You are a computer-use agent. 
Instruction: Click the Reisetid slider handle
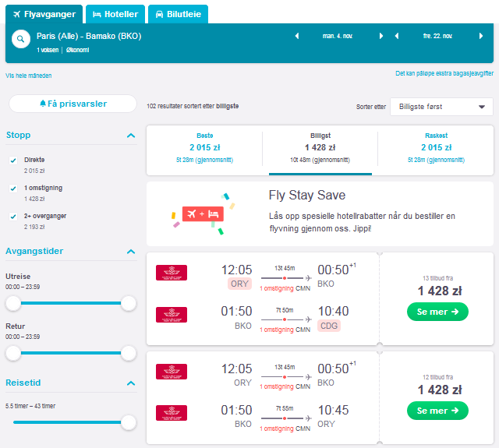(129, 422)
